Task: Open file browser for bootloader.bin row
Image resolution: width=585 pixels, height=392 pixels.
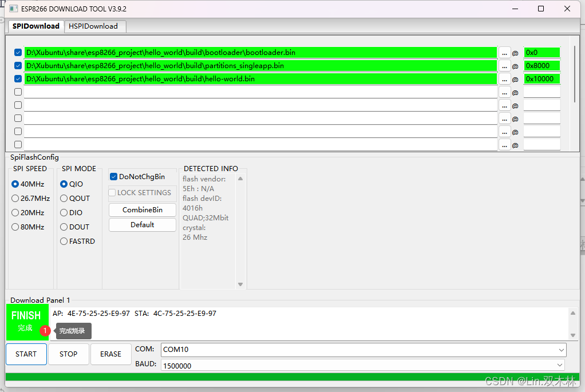Action: (504, 53)
